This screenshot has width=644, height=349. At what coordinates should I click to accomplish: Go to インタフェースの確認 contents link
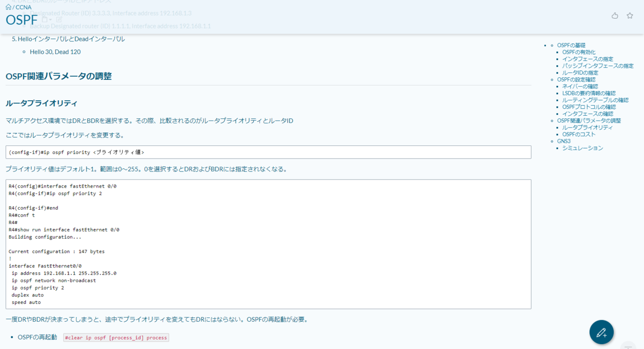pyautogui.click(x=588, y=114)
